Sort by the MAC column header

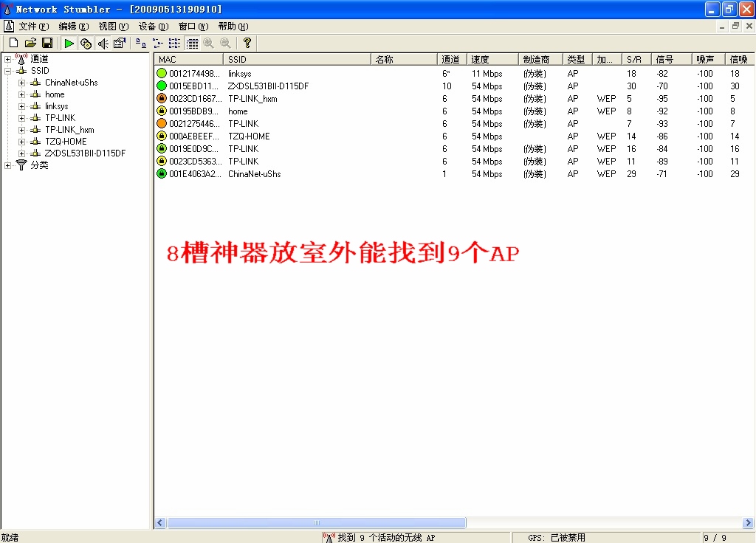(189, 59)
